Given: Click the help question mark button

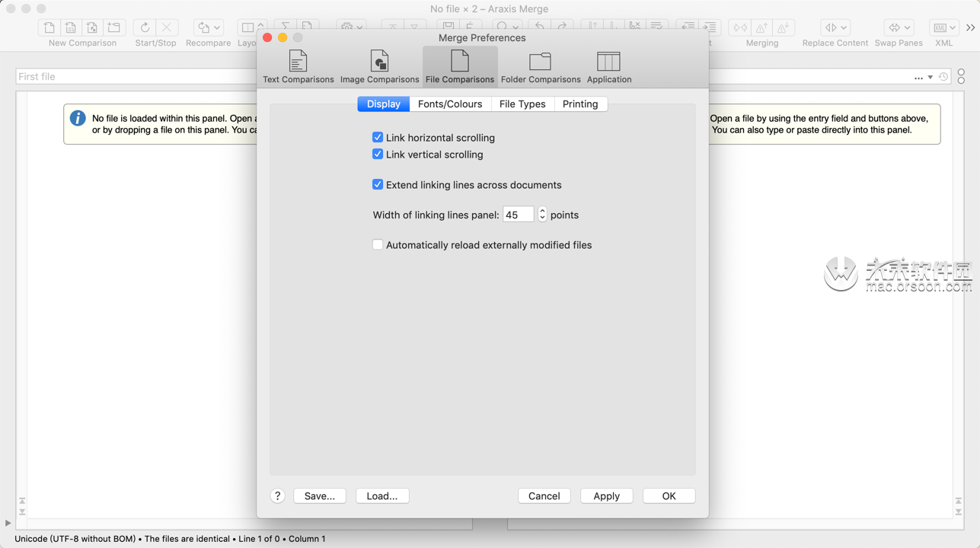Looking at the screenshot, I should point(278,495).
